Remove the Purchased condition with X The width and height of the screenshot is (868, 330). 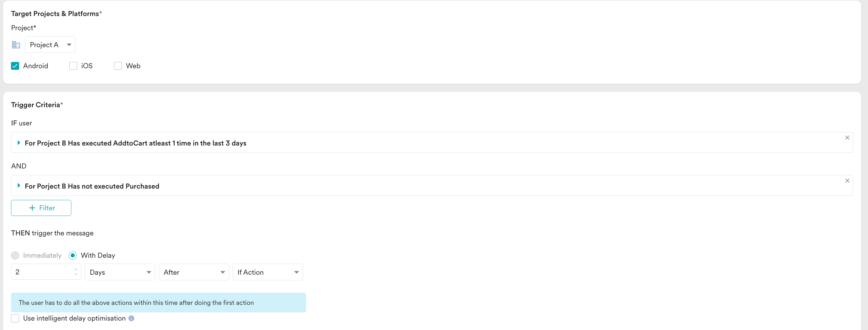tap(847, 181)
